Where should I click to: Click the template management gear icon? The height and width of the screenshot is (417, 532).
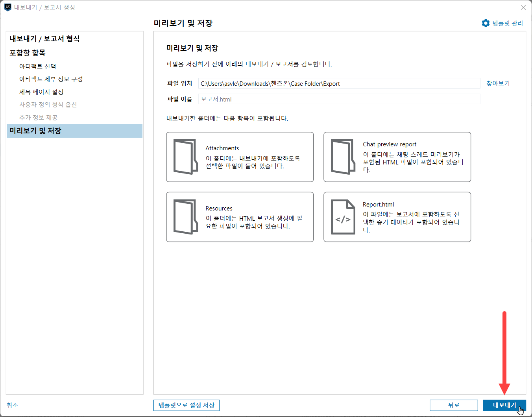click(486, 23)
